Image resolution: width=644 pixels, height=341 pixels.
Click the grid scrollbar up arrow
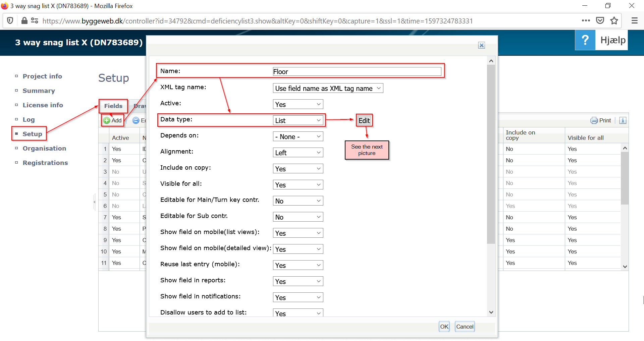(625, 148)
